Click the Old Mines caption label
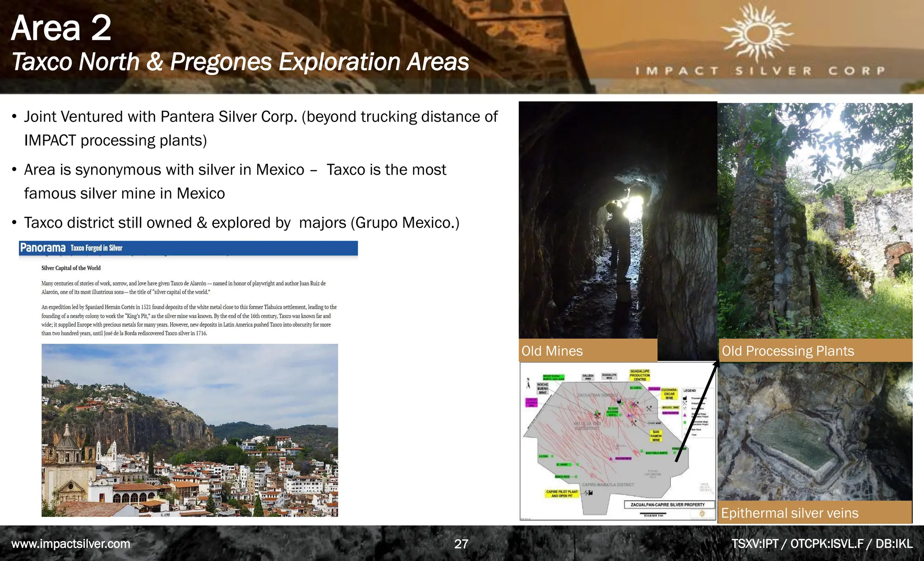 tap(552, 351)
